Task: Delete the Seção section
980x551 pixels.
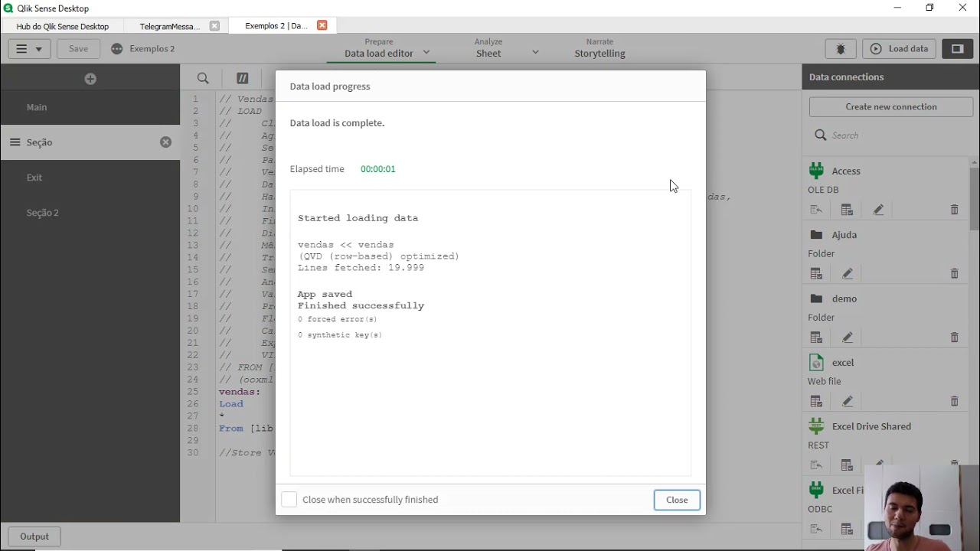Action: coord(165,142)
